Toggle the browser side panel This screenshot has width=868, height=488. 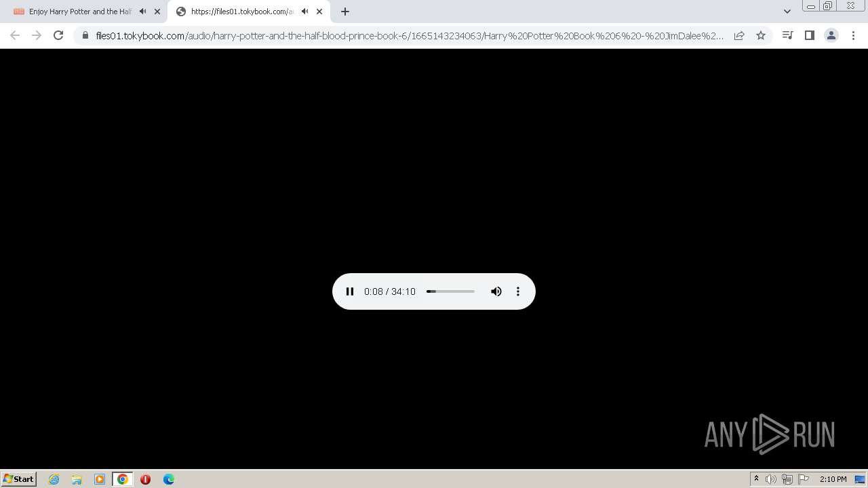point(809,35)
